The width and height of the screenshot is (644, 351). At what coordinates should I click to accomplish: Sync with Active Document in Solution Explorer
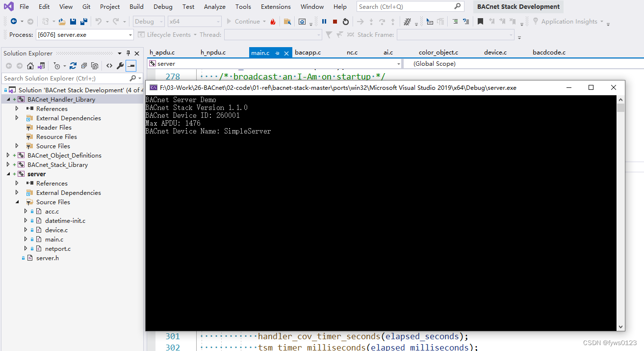tap(73, 66)
